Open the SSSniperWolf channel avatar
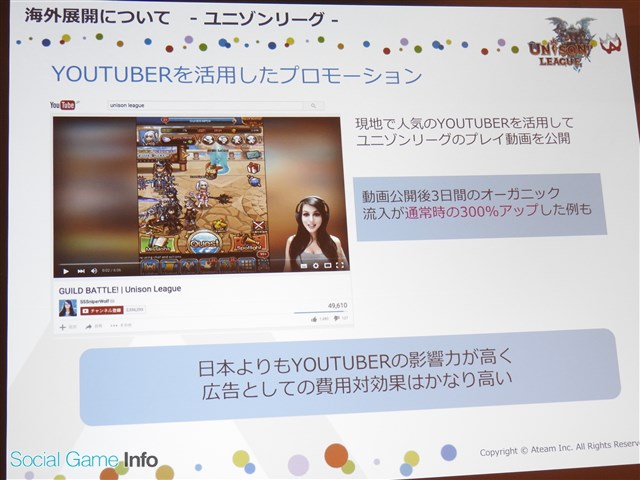This screenshot has width=640, height=480. [x=68, y=308]
